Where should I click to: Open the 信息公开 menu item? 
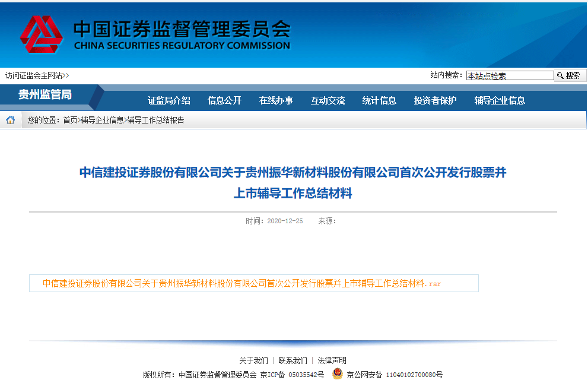click(225, 100)
